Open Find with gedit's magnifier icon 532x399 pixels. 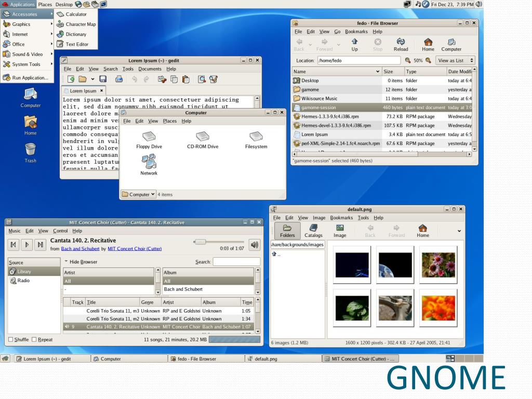pos(202,79)
